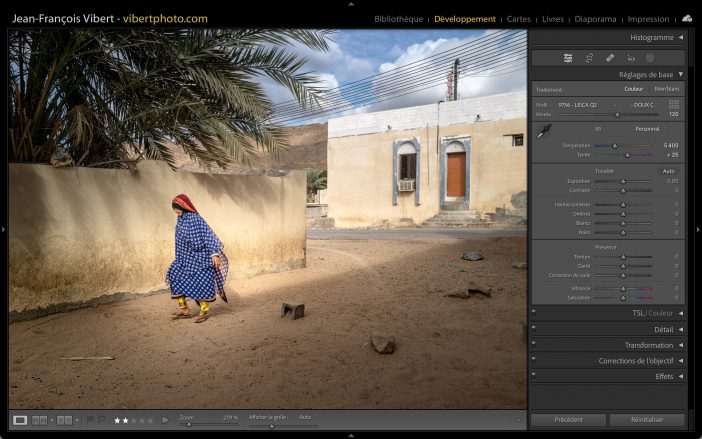
Task: Collapse the Réglages de base panel
Action: point(680,74)
